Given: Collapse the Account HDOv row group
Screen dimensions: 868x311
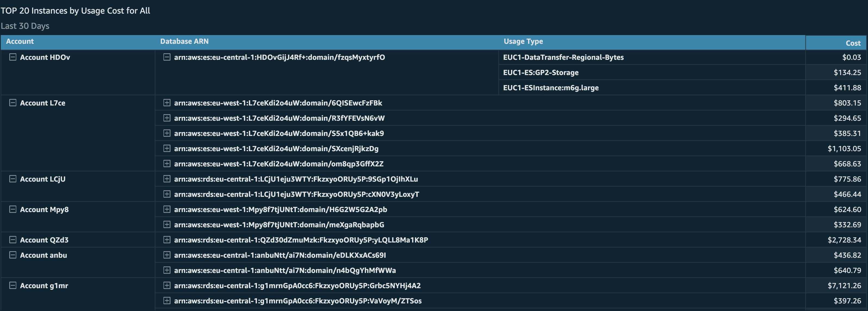Looking at the screenshot, I should tap(13, 57).
